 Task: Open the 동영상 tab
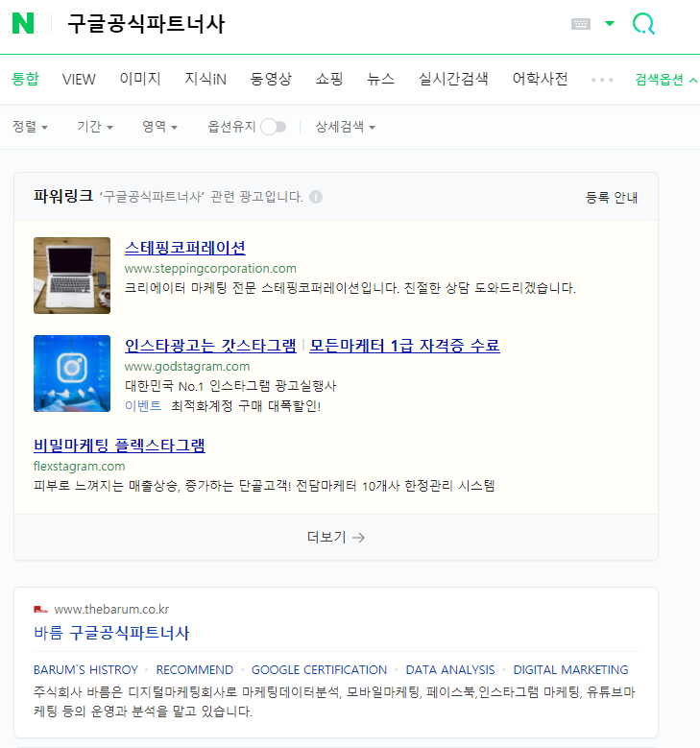point(271,79)
